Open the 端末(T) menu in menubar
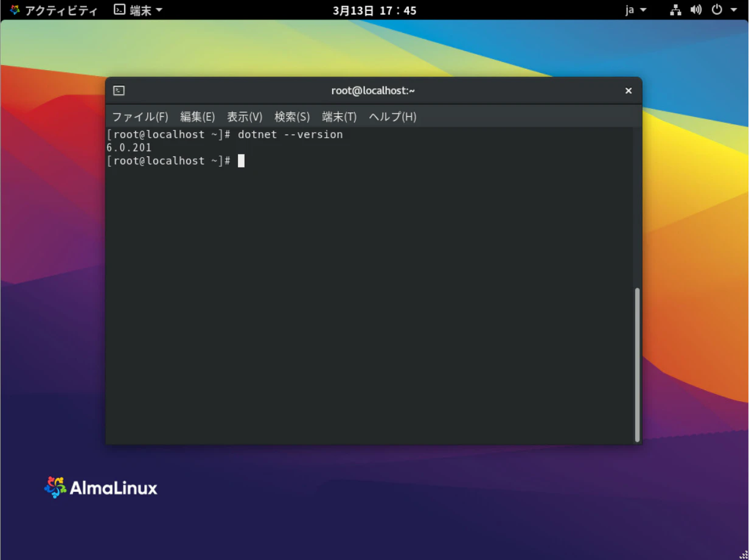 pyautogui.click(x=339, y=116)
